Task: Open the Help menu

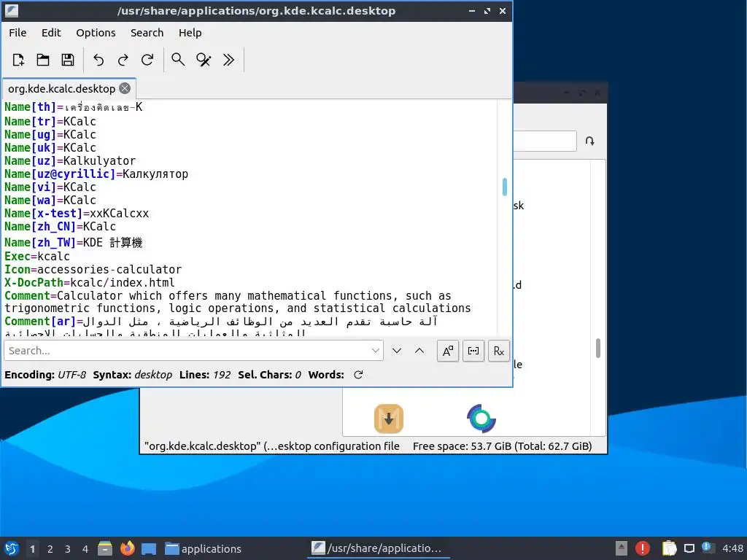Action: (x=190, y=33)
